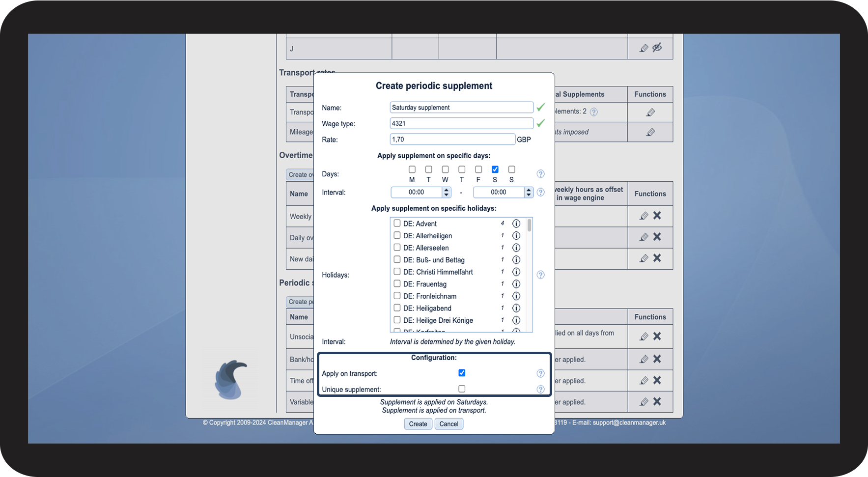Delete the Weekly overtime row with X icon
The height and width of the screenshot is (477, 868).
coord(657,216)
